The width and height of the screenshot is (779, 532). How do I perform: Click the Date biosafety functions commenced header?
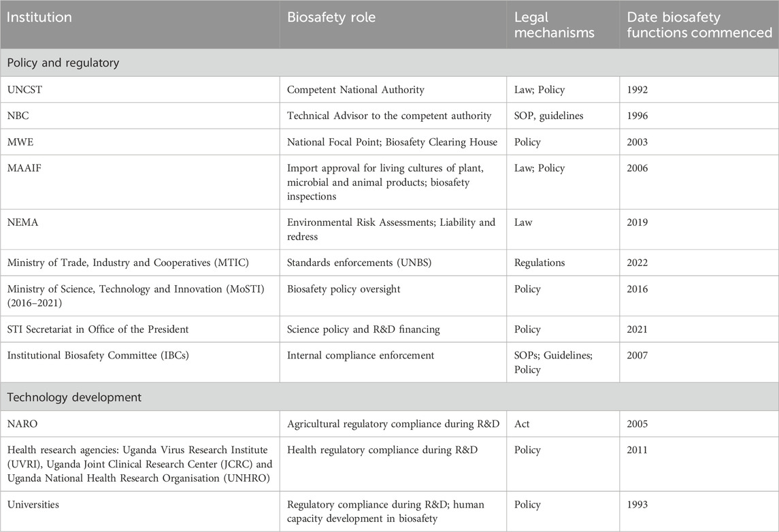pyautogui.click(x=697, y=24)
